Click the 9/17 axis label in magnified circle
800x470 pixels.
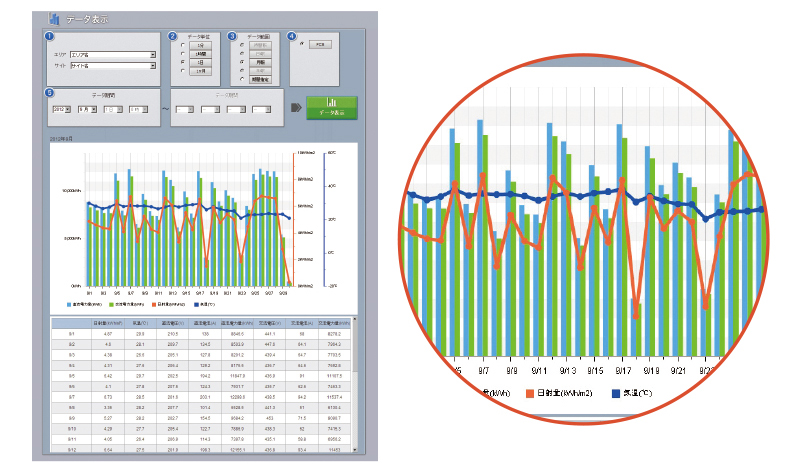[x=623, y=371]
